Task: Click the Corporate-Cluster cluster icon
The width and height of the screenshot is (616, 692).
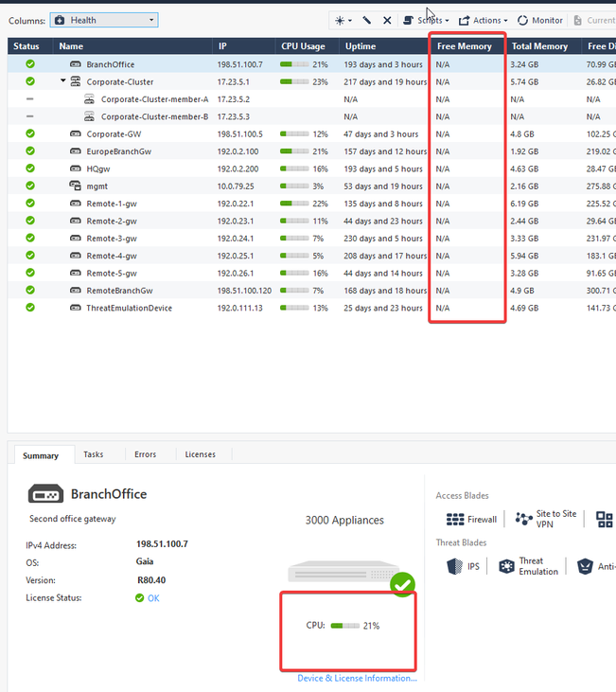Action: [x=76, y=82]
